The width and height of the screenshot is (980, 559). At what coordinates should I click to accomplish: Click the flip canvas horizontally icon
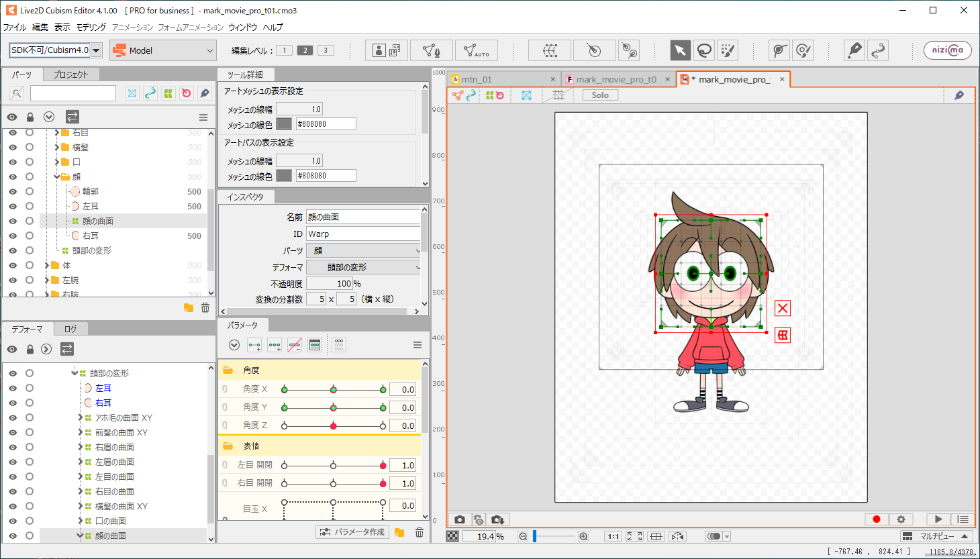coord(678,536)
